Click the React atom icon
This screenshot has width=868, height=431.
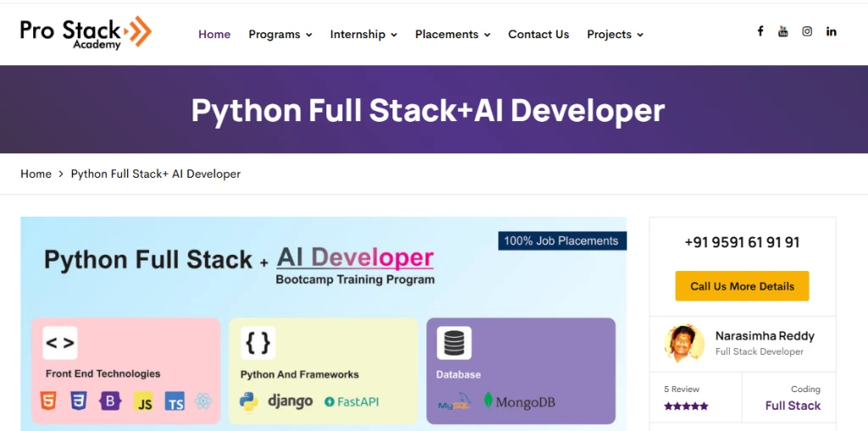pyautogui.click(x=203, y=401)
